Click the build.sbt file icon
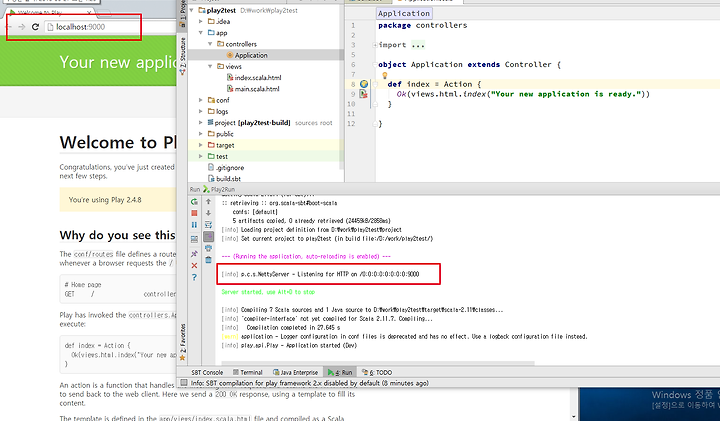Image resolution: width=720 pixels, height=421 pixels. pyautogui.click(x=211, y=179)
